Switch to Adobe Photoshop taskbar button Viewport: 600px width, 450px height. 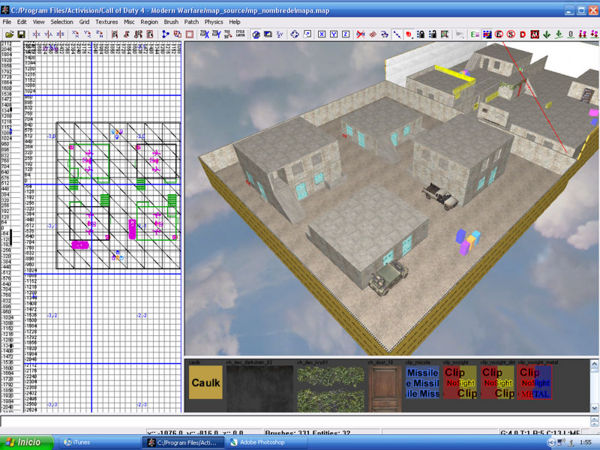point(265,442)
